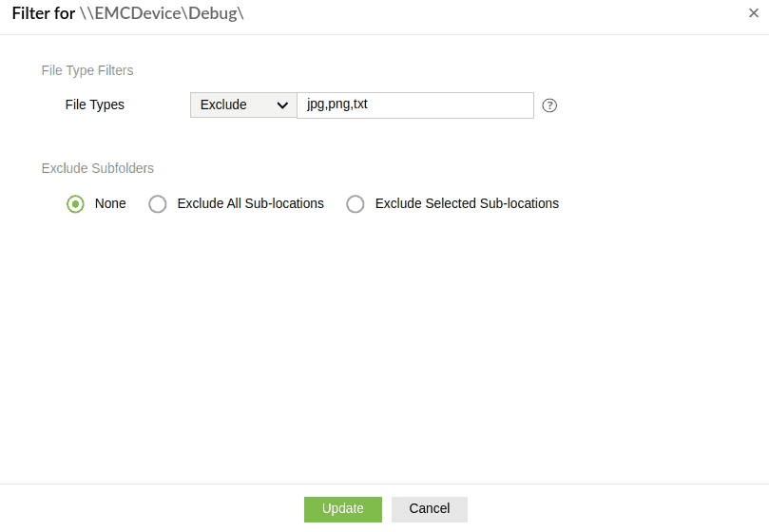
Task: Select Exclude All Sub-locations radio button
Action: pyautogui.click(x=158, y=204)
